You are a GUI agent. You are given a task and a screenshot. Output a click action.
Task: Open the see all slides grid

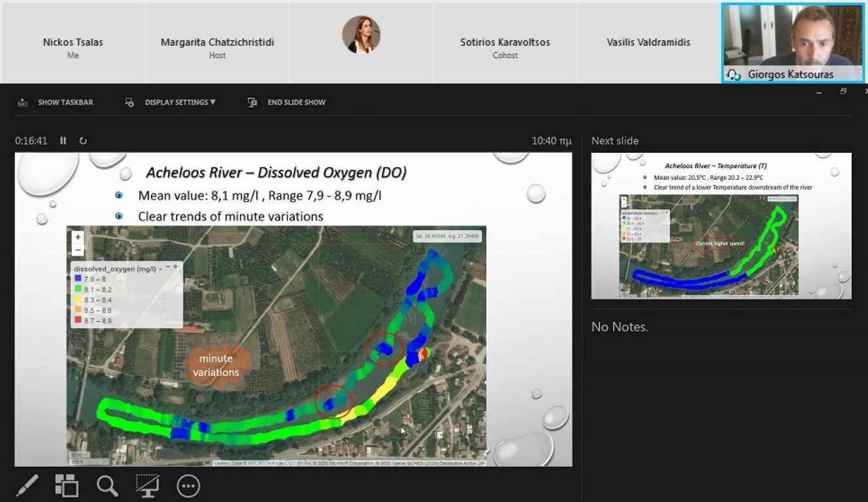point(67,486)
